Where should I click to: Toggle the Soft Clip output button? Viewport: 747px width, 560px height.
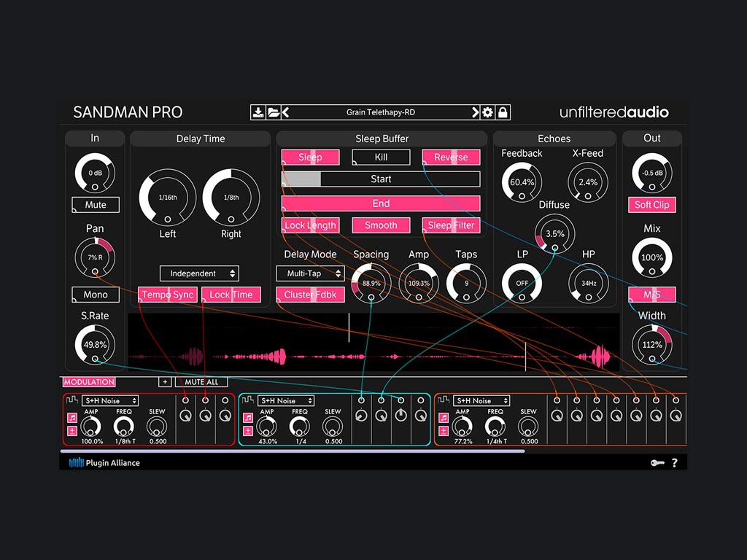(x=651, y=205)
